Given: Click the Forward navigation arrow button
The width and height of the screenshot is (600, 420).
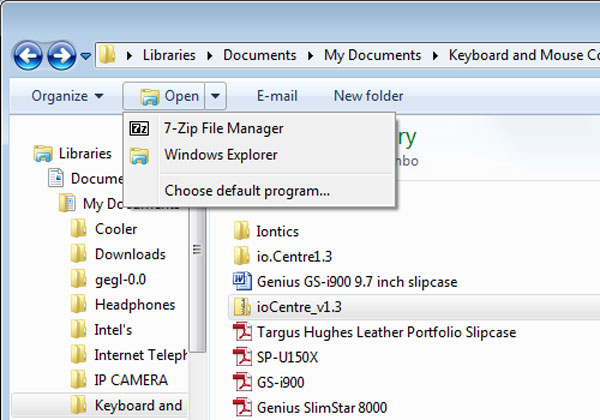Looking at the screenshot, I should [62, 55].
